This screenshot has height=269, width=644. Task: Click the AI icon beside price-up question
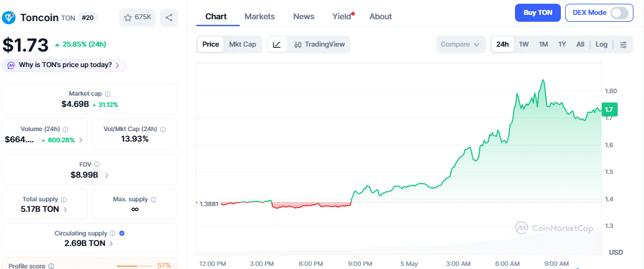pos(12,65)
